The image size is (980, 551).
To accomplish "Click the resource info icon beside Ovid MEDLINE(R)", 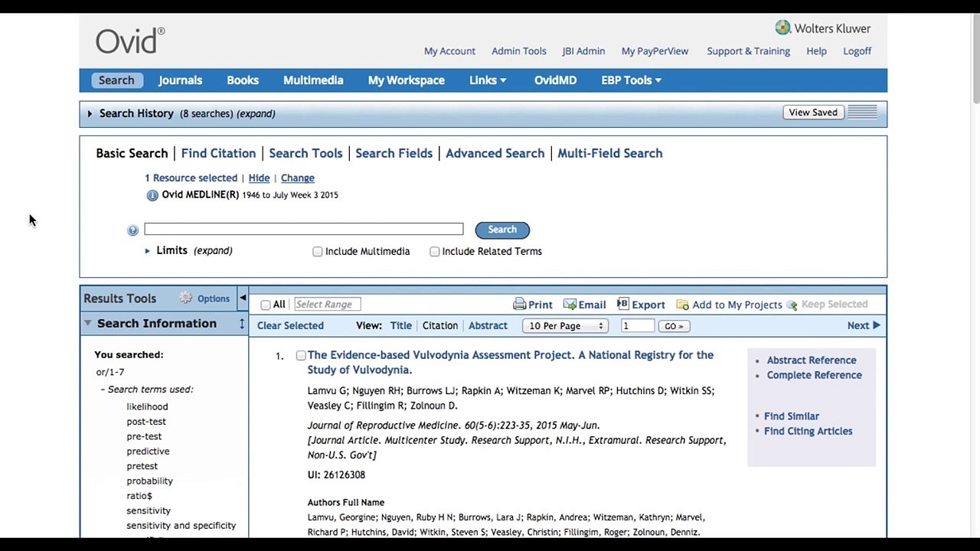I will point(152,195).
